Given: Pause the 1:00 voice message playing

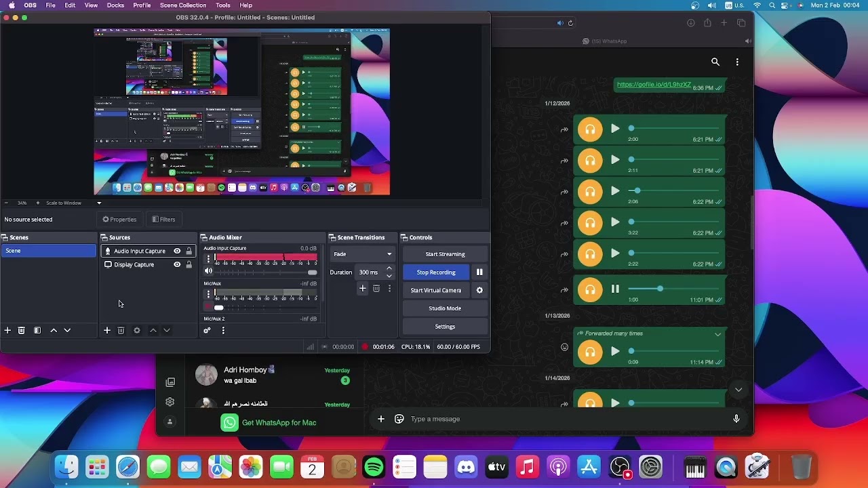Looking at the screenshot, I should [x=615, y=289].
